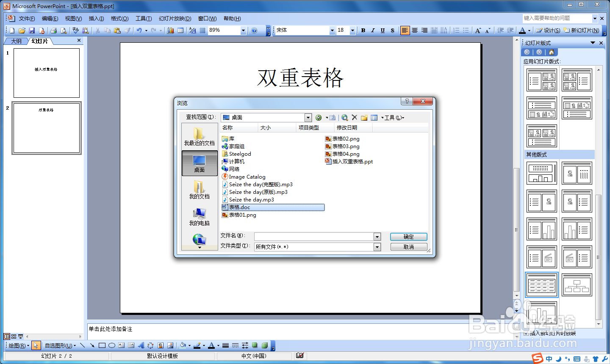
Task: Click the Open file folder icon in toolbar
Action: [22, 30]
